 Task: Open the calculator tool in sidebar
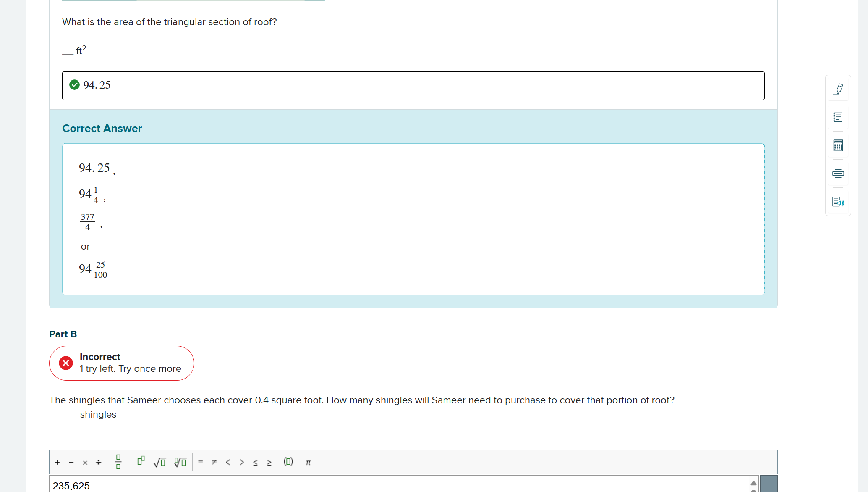(x=838, y=145)
